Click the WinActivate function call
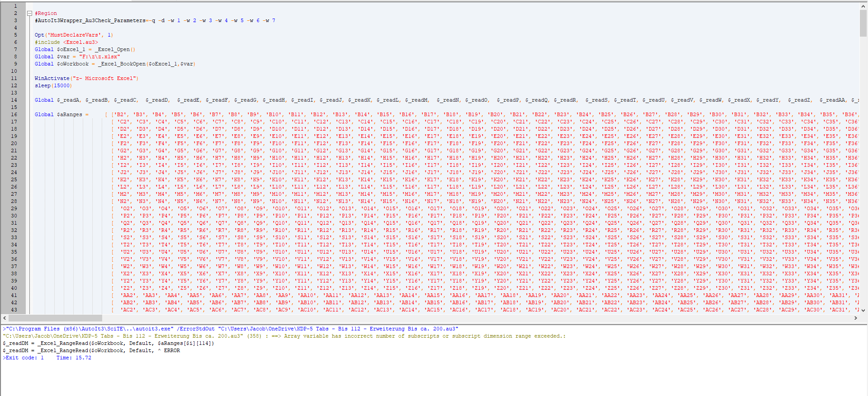The height and width of the screenshot is (396, 868). click(x=52, y=78)
